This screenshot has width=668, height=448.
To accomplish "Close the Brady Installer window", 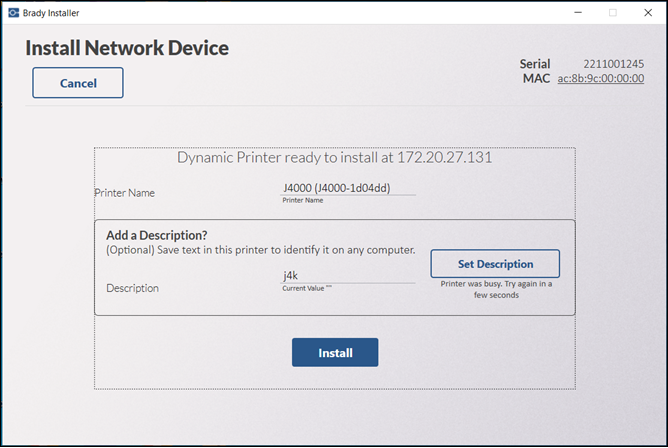I will (647, 12).
